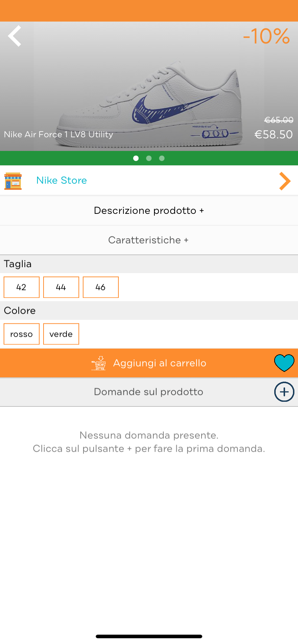Tap the -10% discount badge
This screenshot has width=298, height=644.
pos(266,36)
